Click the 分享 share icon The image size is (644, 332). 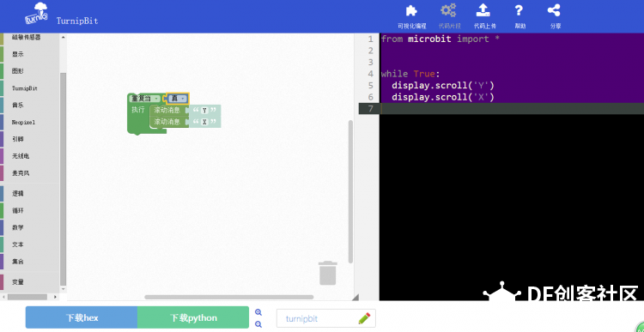tap(554, 10)
